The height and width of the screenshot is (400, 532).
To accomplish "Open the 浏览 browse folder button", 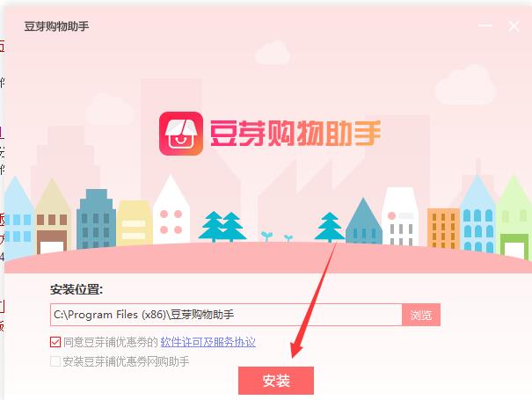I will tap(421, 315).
